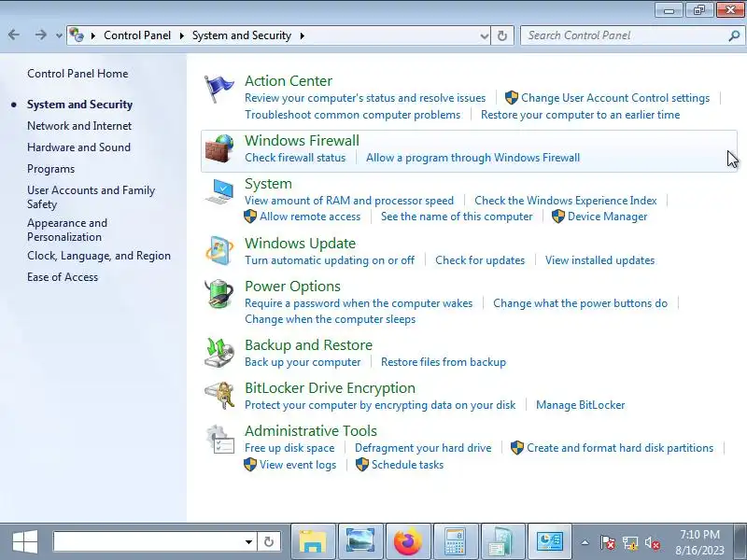
Task: Click Check firewall status link
Action: [x=295, y=158]
